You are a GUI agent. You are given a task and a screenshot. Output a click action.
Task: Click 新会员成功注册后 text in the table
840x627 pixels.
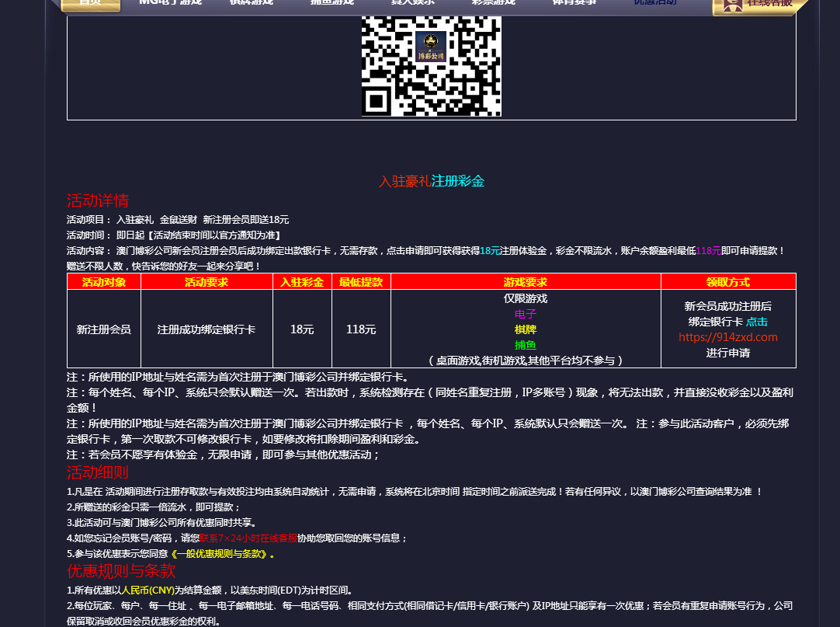coord(728,306)
